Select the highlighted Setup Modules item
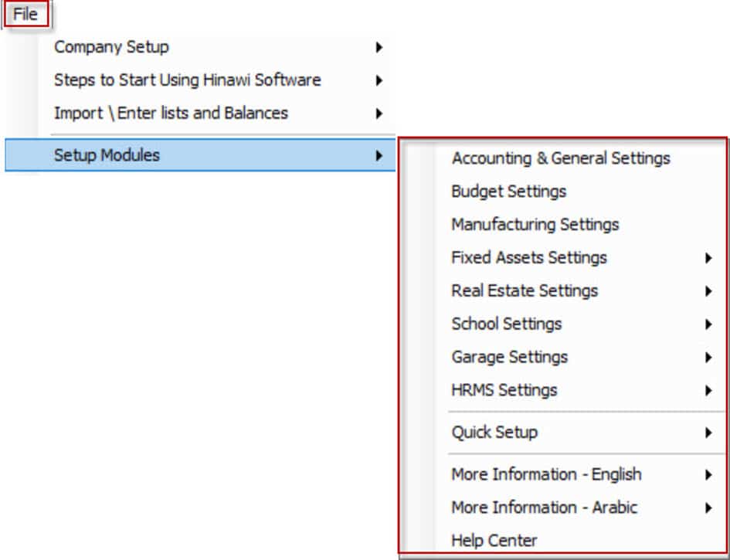Viewport: 730px width, 560px height. (200, 155)
